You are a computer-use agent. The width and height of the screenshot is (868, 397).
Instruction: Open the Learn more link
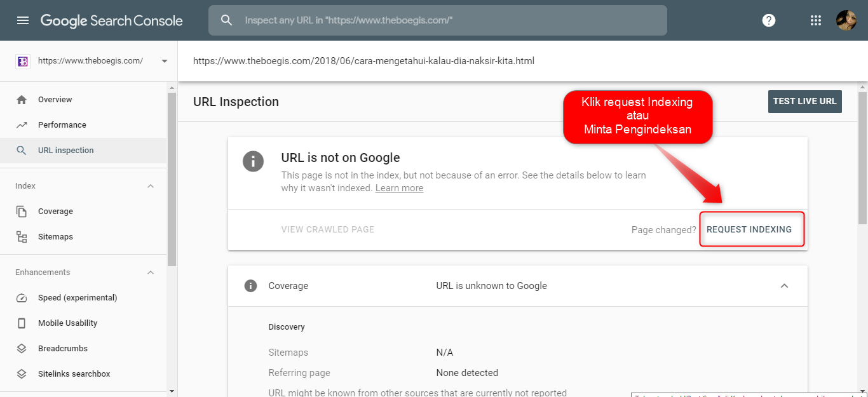coord(399,187)
